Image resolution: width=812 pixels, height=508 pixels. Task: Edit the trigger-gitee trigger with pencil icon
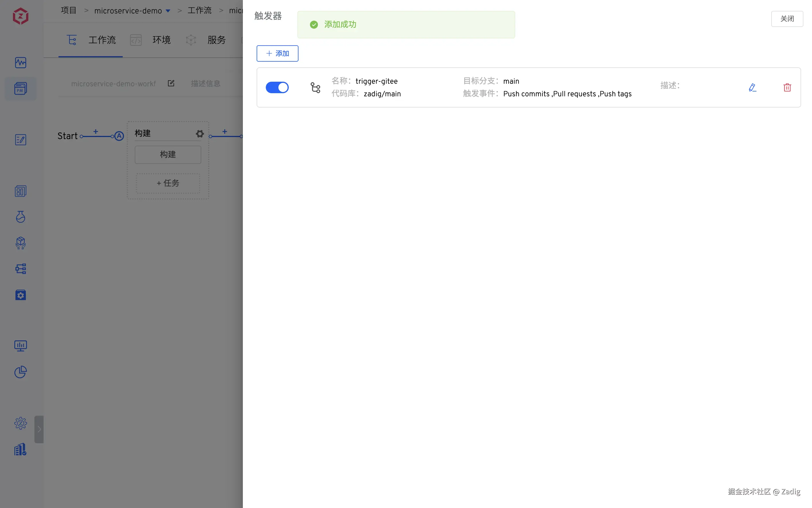coord(752,87)
